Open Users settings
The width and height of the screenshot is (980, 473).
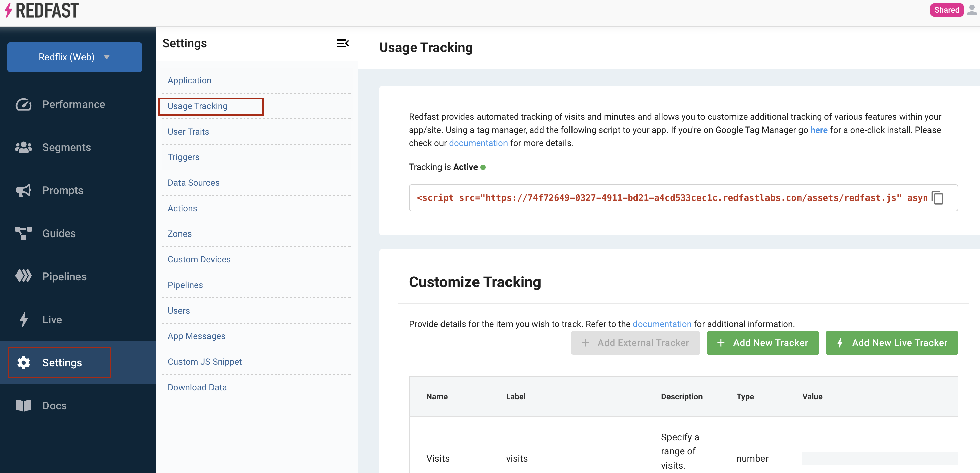[178, 311]
